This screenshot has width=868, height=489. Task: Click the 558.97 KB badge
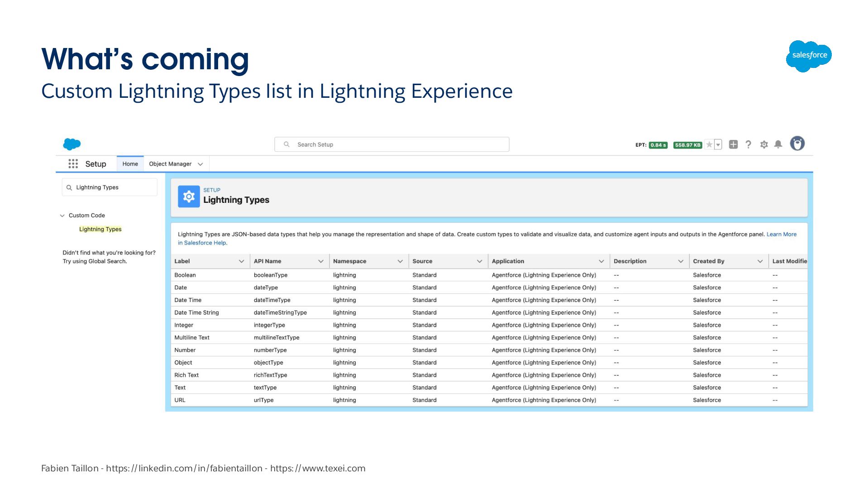point(687,145)
